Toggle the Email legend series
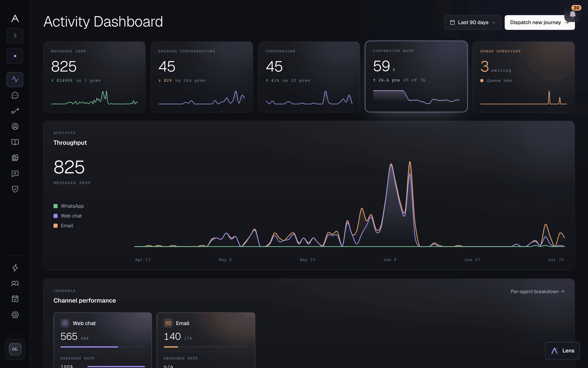Screen dimensions: 588x368 (63, 226)
